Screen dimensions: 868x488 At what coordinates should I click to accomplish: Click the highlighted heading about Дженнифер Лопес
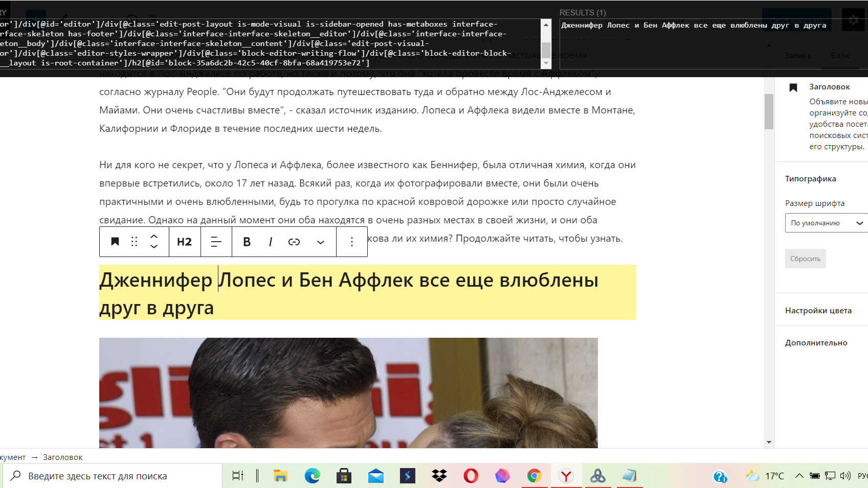coord(368,293)
